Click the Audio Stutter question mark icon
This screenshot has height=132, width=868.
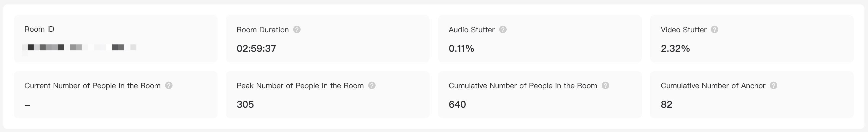[503, 30]
